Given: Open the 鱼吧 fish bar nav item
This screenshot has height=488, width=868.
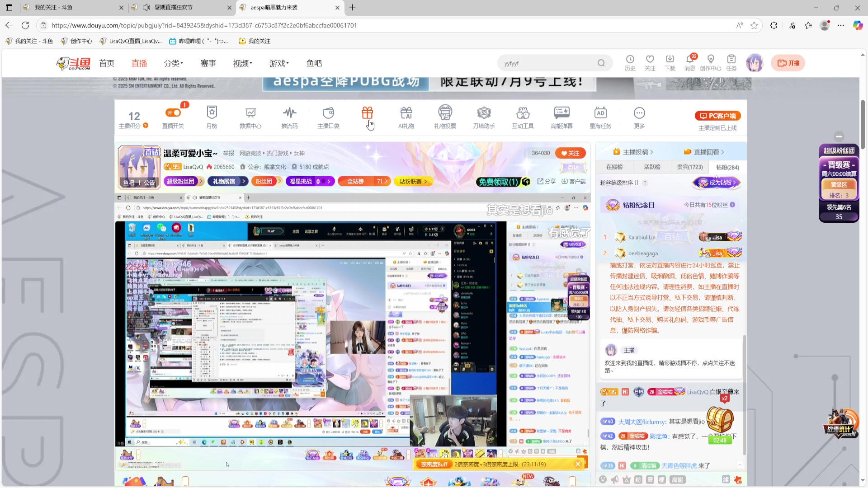Looking at the screenshot, I should tap(314, 63).
